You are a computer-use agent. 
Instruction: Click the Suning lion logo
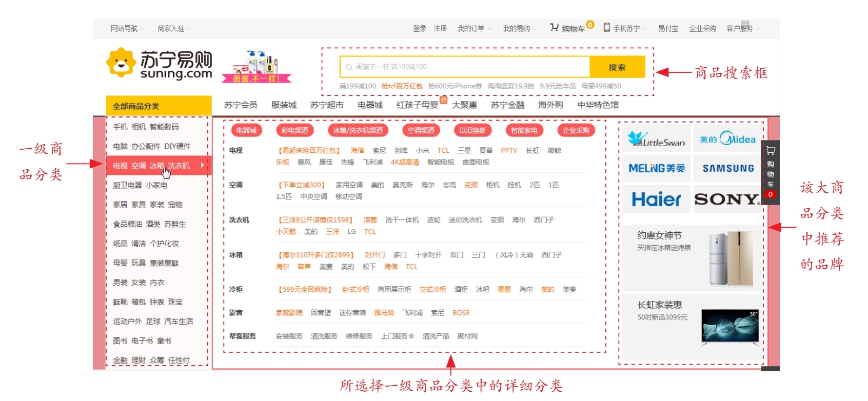point(121,63)
